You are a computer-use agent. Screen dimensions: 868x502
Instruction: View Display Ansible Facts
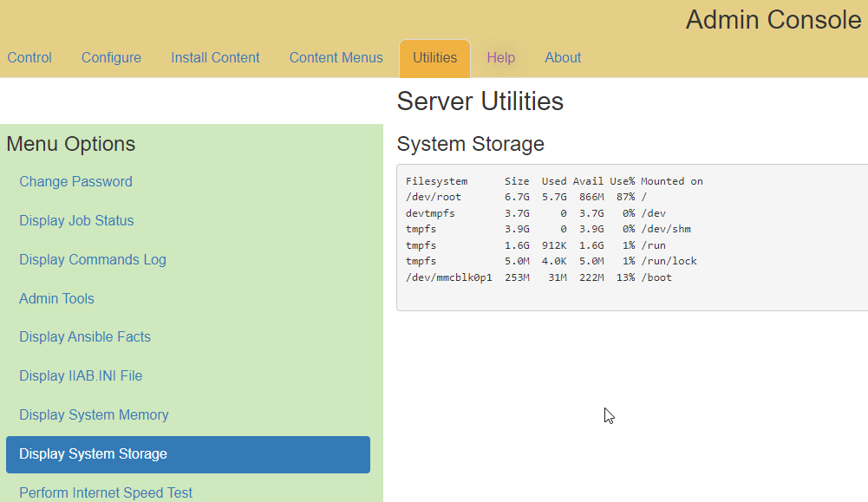coord(85,336)
